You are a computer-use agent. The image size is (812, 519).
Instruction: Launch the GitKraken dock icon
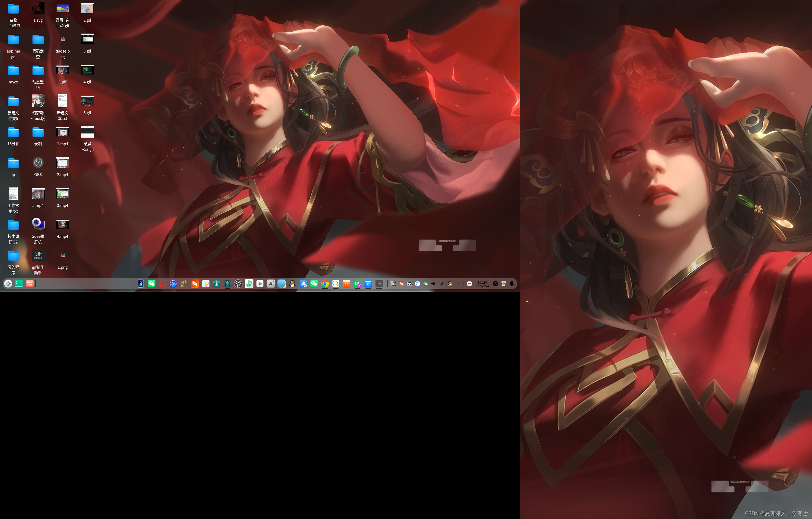click(227, 284)
